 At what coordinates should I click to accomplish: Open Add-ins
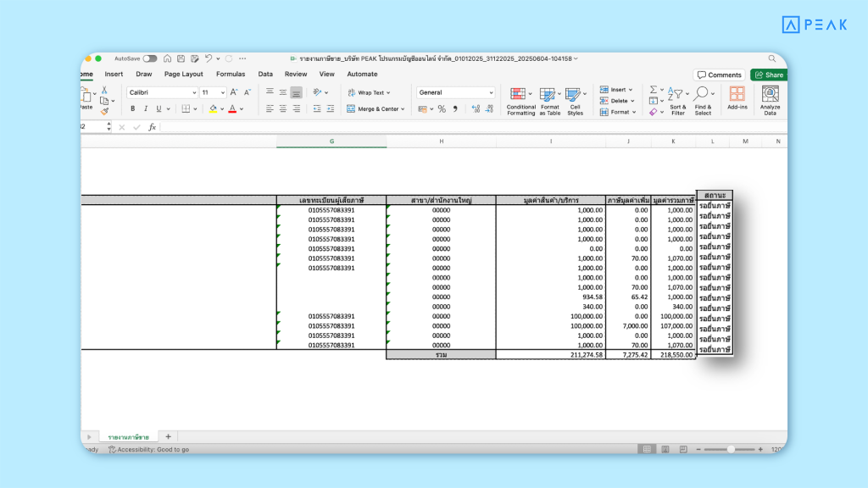(x=737, y=98)
